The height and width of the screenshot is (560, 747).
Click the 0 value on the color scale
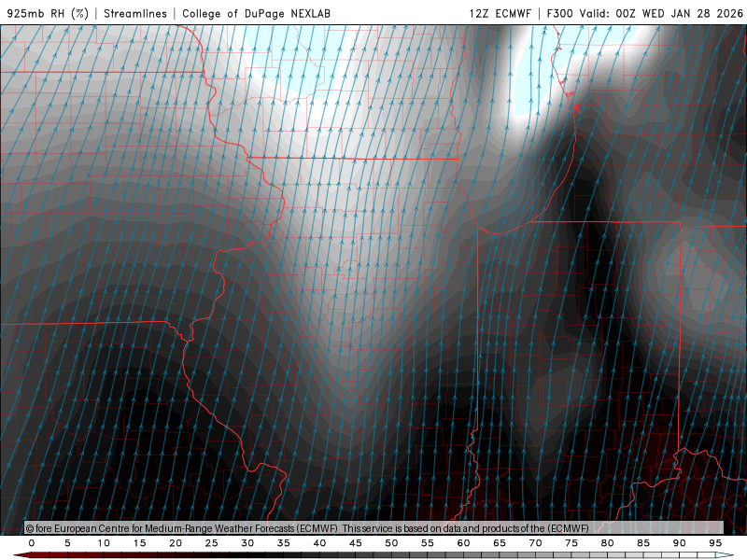32,542
